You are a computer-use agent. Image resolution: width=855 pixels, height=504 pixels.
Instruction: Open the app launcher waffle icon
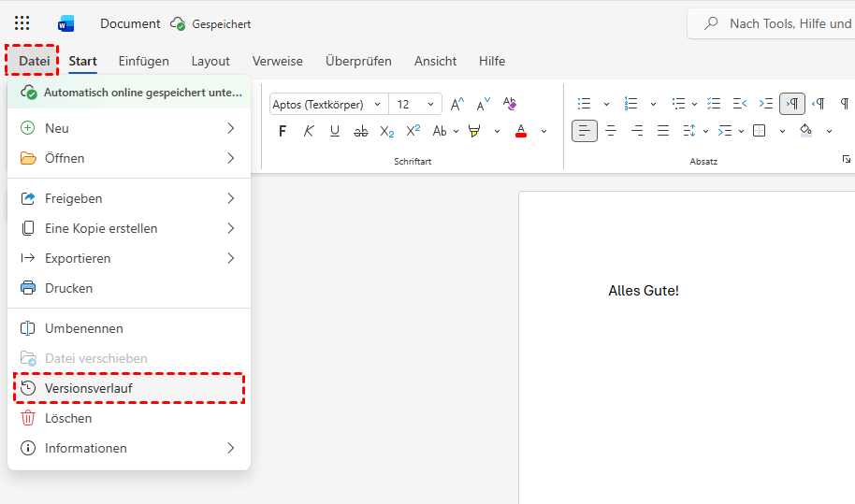pyautogui.click(x=22, y=23)
